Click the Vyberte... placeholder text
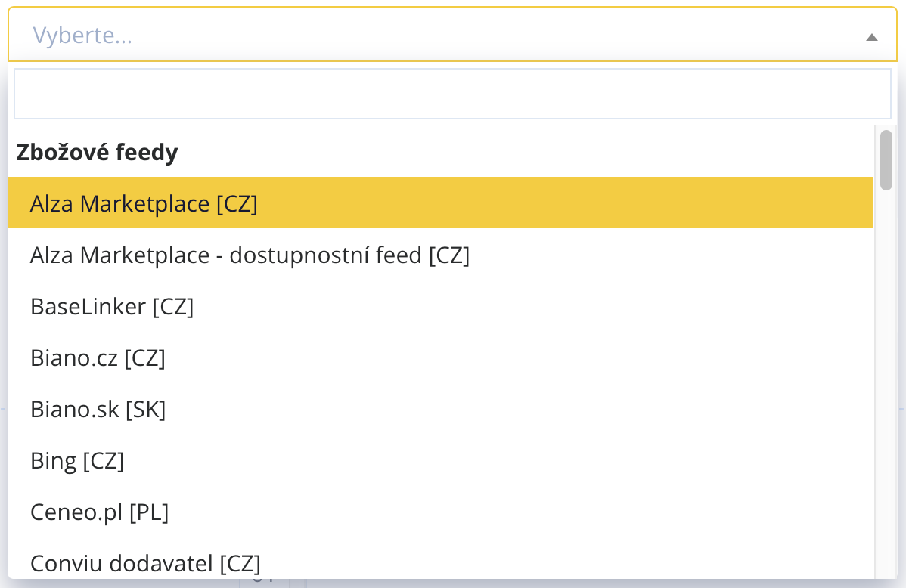Image resolution: width=906 pixels, height=588 pixels. [x=82, y=36]
